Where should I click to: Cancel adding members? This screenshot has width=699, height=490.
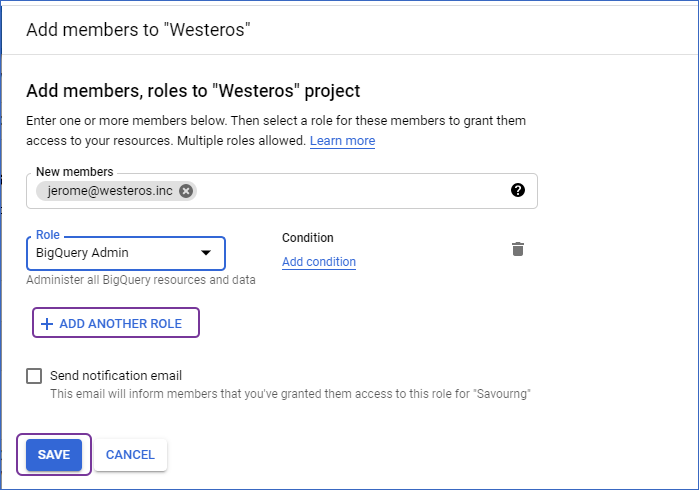[x=130, y=455]
